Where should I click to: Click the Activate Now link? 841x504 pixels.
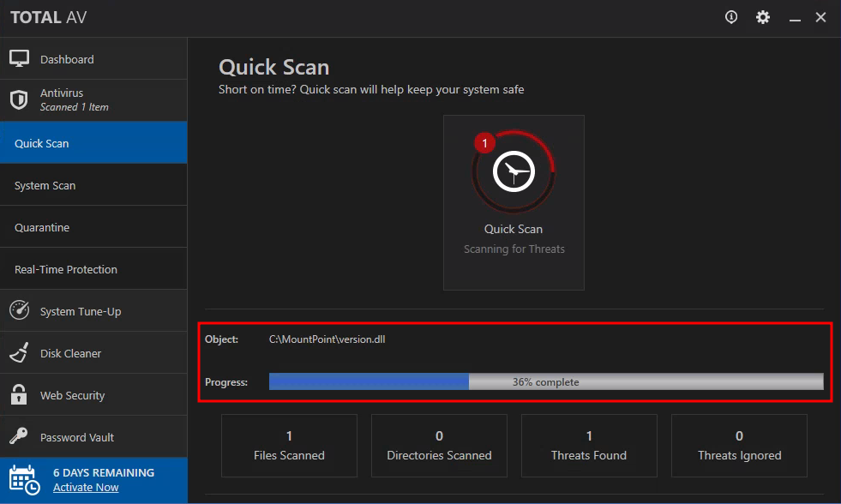86,488
